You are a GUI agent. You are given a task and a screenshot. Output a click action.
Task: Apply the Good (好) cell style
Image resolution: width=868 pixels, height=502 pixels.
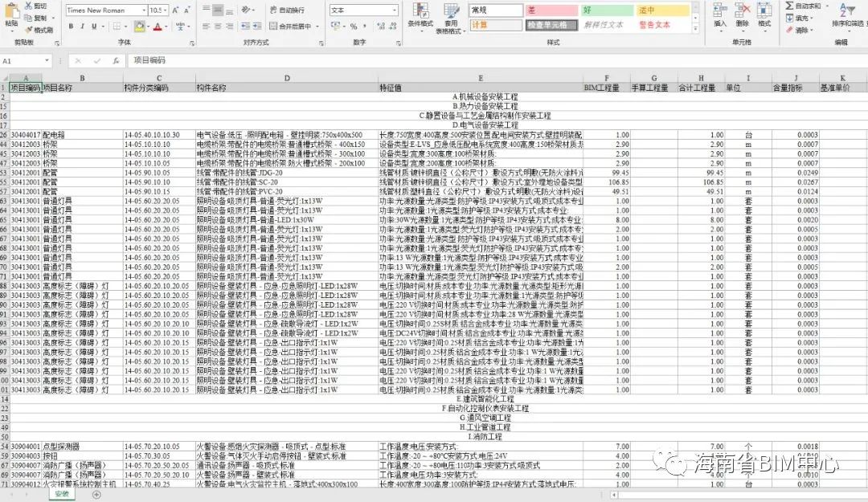tap(607, 10)
